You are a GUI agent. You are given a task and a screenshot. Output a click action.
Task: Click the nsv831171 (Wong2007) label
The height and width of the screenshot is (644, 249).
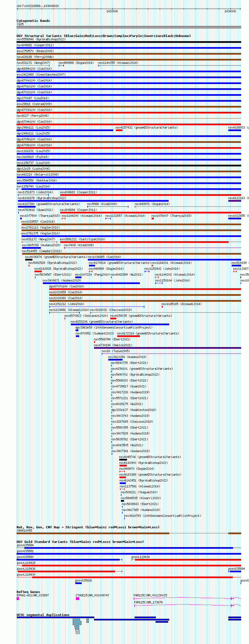point(33,63)
